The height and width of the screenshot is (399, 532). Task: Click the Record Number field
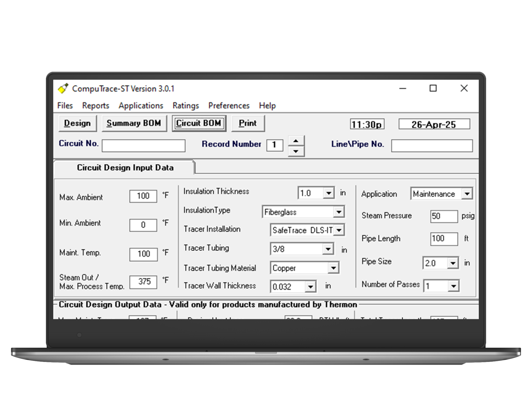click(x=275, y=145)
